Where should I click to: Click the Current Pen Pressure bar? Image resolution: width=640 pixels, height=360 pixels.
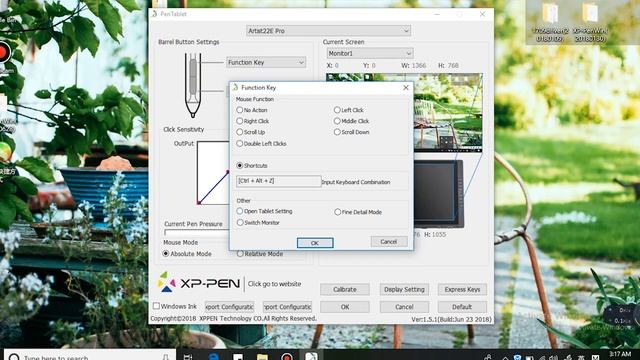[x=196, y=232]
